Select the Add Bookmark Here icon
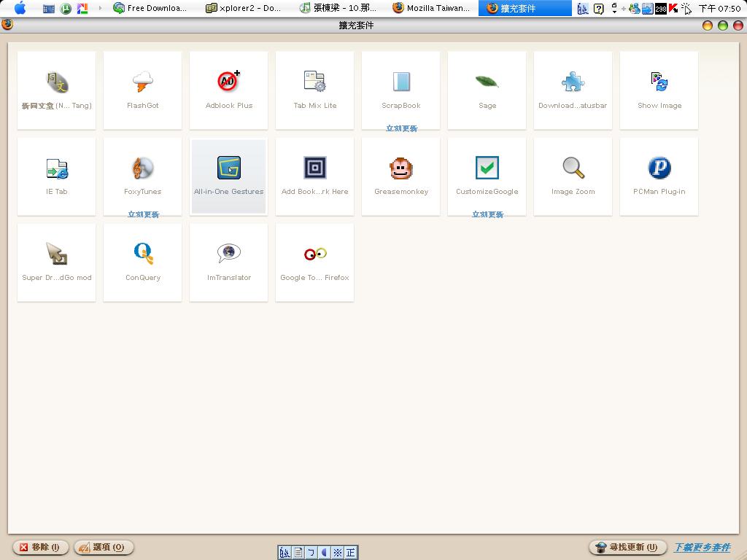Image resolution: width=747 pixels, height=560 pixels. 315,168
